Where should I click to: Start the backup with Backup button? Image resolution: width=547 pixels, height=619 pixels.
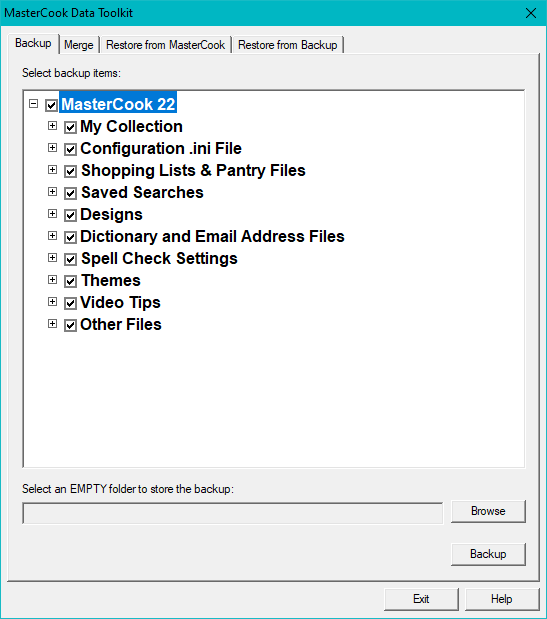(488, 554)
